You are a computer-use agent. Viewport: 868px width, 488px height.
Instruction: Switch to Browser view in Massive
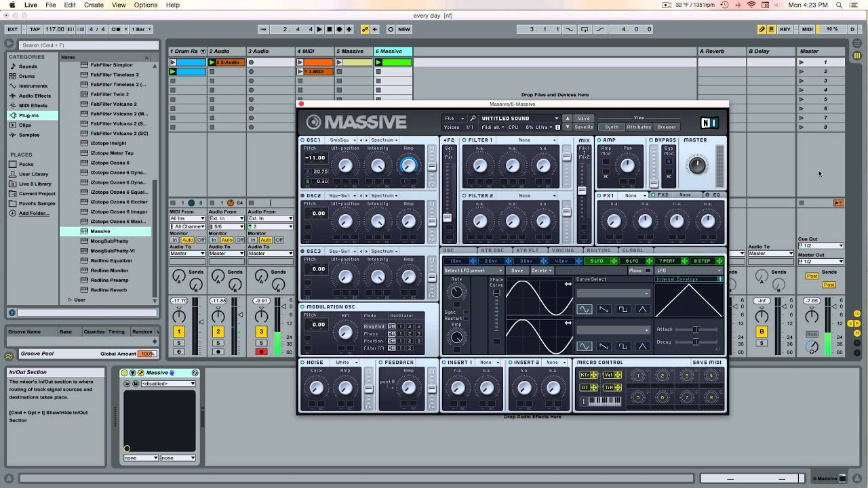tap(667, 127)
